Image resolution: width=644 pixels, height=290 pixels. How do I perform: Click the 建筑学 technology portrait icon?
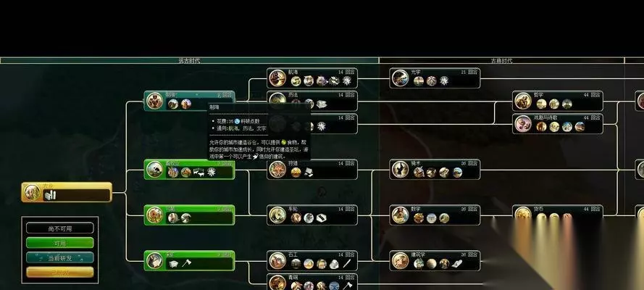click(x=400, y=261)
